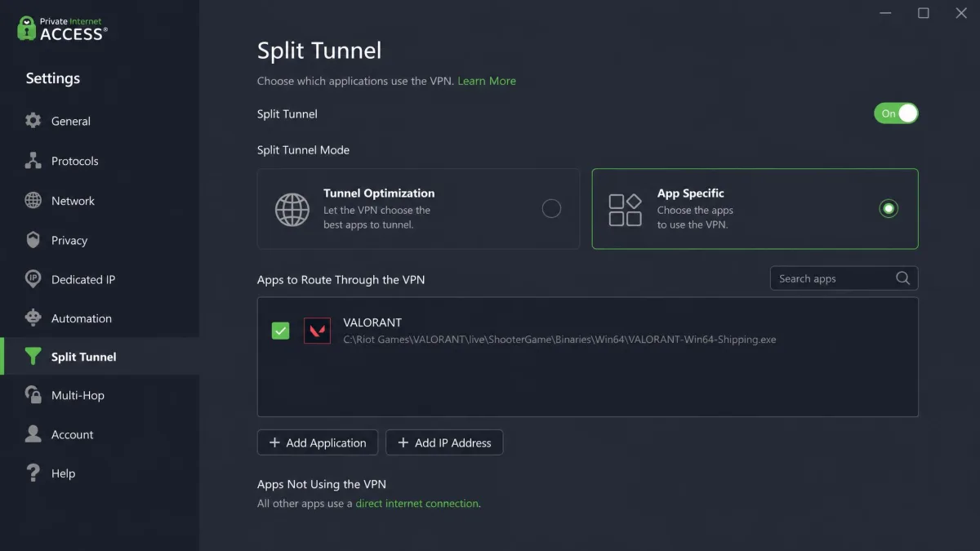
Task: Click the General gear icon in sidebar
Action: [33, 121]
